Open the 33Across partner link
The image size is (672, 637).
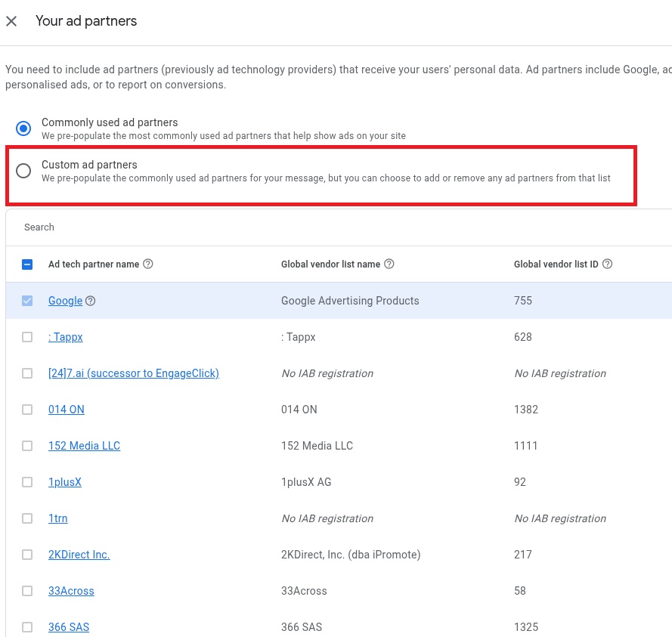[71, 591]
